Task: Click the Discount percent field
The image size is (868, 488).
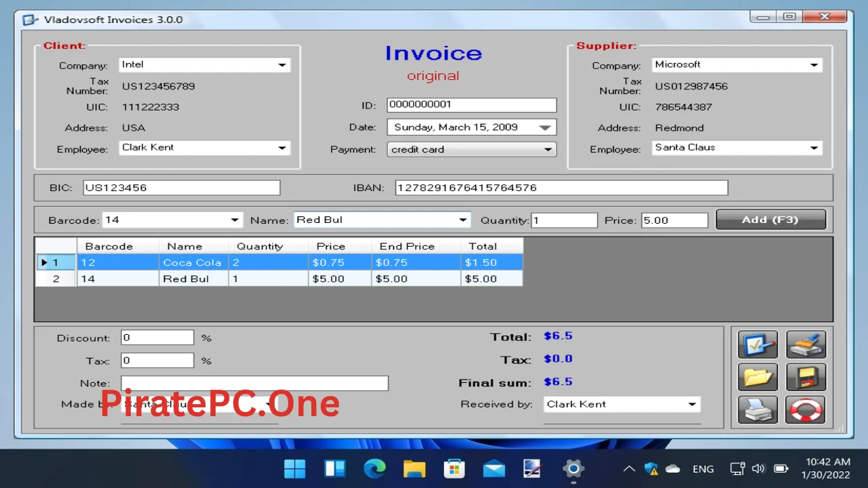Action: click(157, 338)
